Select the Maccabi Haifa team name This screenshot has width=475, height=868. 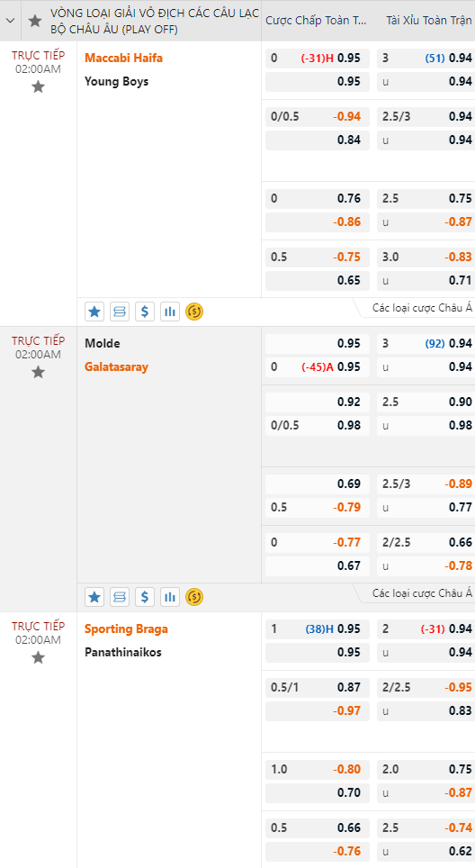tap(123, 59)
